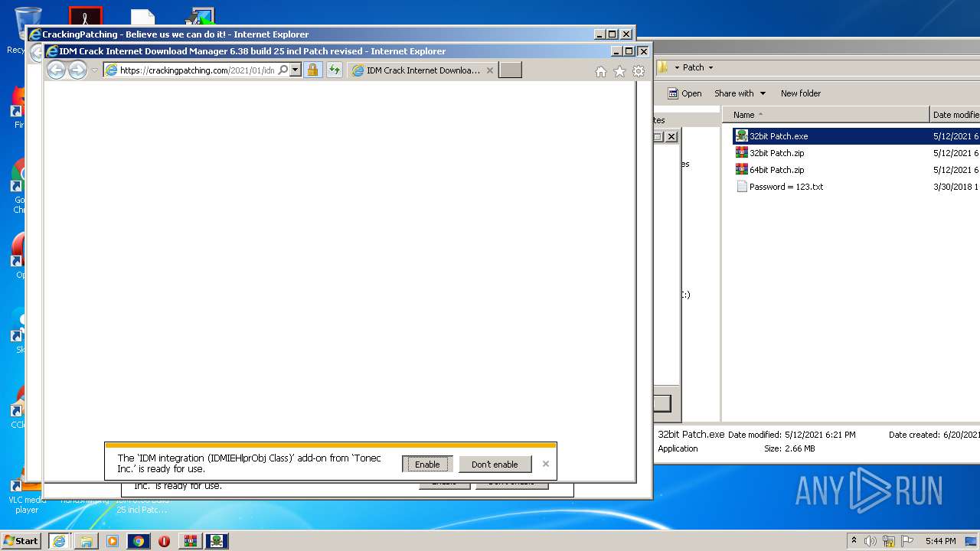Refresh the page with the green arrows icon
980x551 pixels.
pos(334,70)
